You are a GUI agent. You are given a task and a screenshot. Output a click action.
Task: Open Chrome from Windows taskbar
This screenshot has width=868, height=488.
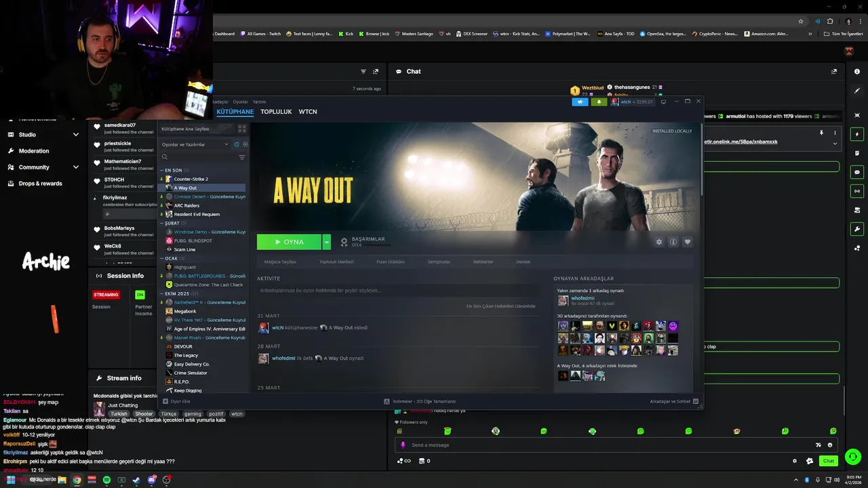(x=77, y=480)
